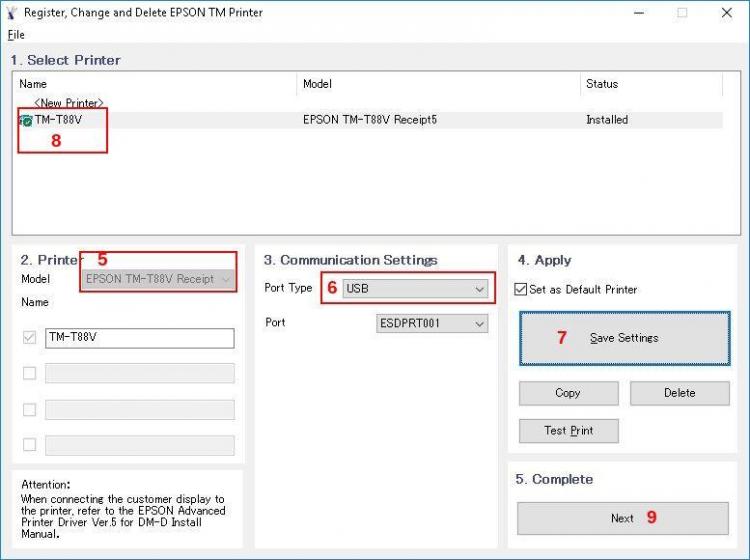This screenshot has height=560, width=750.
Task: Tick the fourth printer name checkbox
Action: click(29, 445)
